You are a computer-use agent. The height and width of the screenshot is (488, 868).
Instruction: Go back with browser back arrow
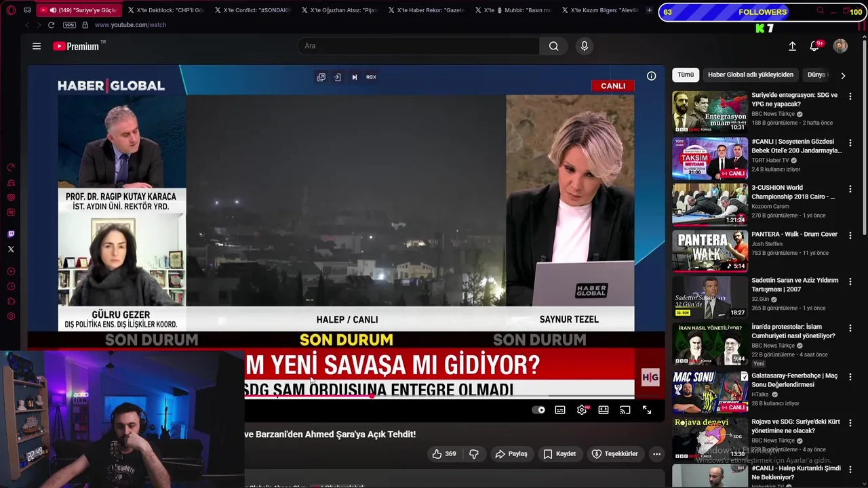(x=27, y=25)
